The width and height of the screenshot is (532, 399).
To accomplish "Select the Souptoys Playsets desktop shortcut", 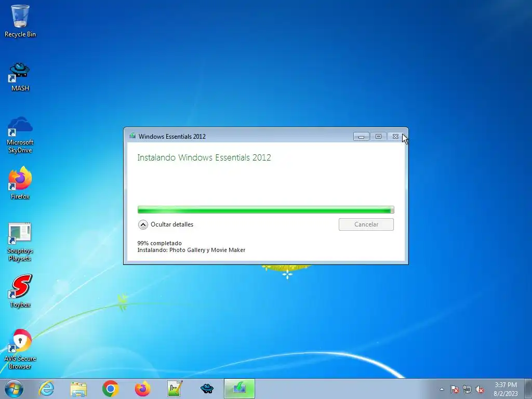I will click(20, 242).
